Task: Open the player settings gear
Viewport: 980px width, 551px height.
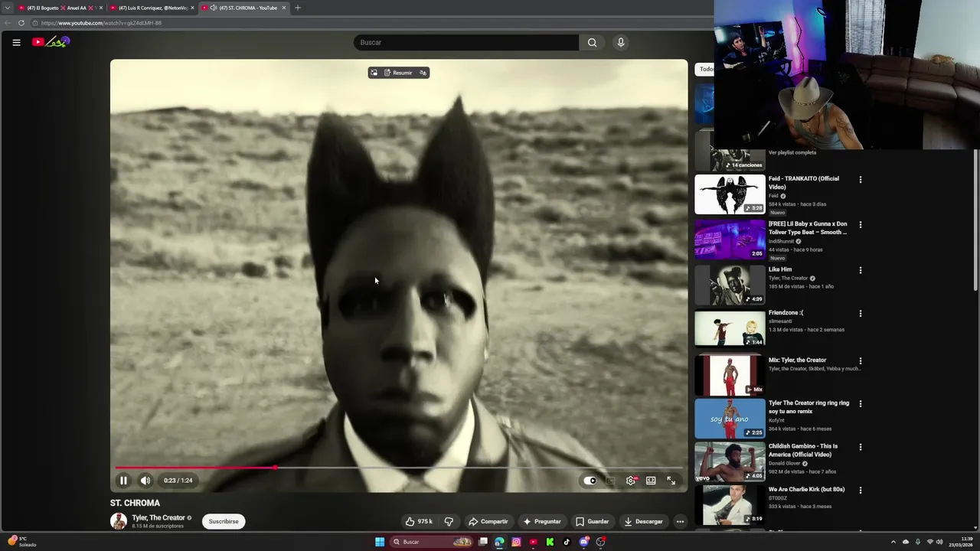Action: click(631, 481)
